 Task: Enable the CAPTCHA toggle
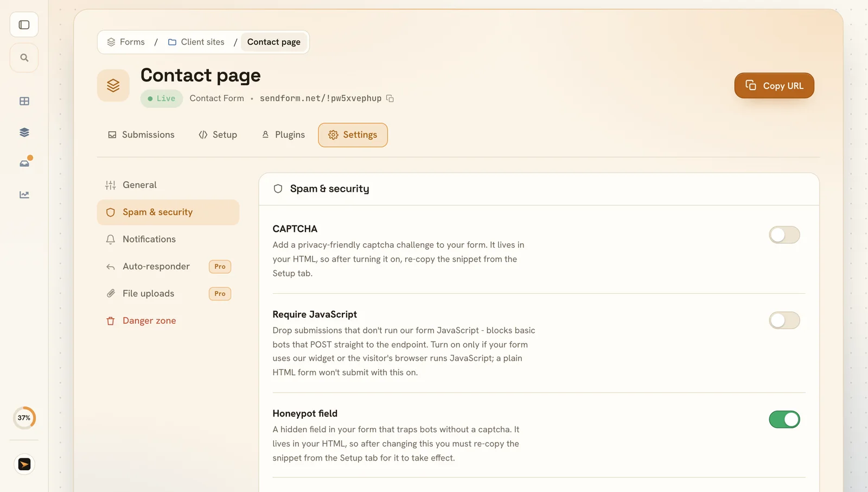tap(784, 235)
